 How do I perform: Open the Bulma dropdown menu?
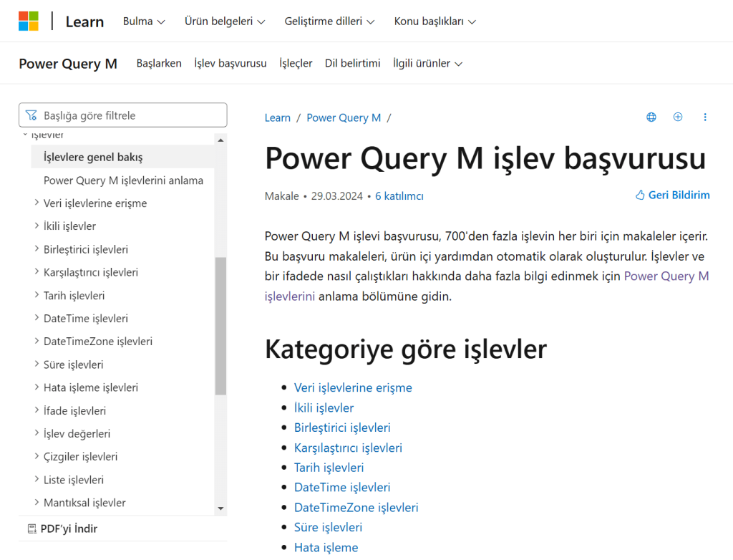pyautogui.click(x=143, y=21)
